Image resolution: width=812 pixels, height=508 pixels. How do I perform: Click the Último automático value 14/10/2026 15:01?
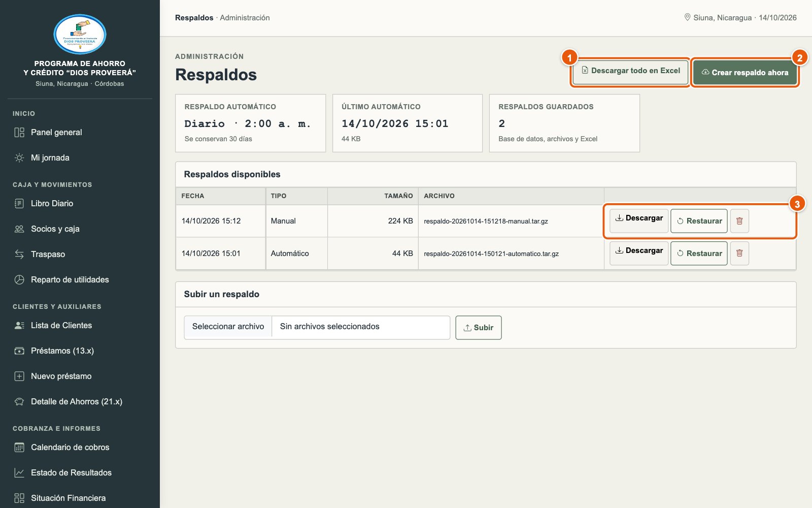coord(395,124)
